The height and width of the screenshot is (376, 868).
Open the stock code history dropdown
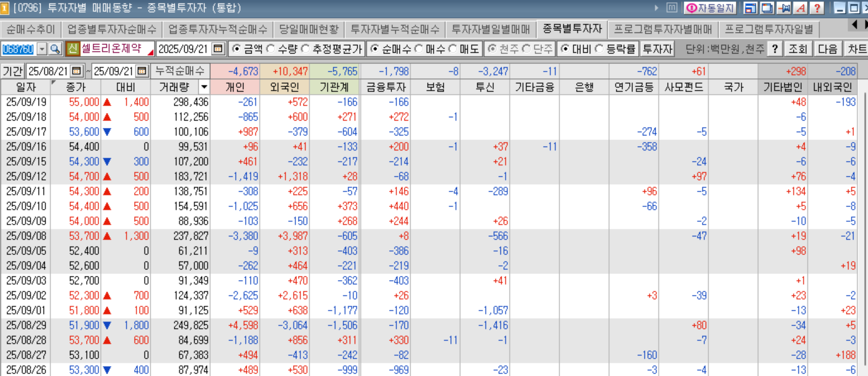pos(42,49)
